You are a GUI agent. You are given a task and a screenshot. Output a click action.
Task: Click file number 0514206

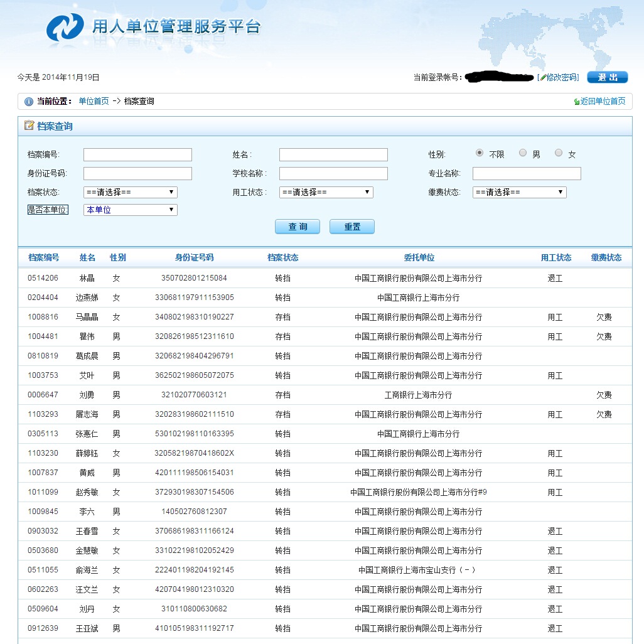43,278
